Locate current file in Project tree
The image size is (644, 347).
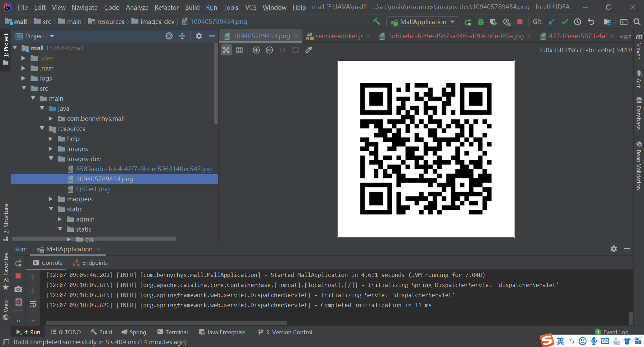click(169, 36)
